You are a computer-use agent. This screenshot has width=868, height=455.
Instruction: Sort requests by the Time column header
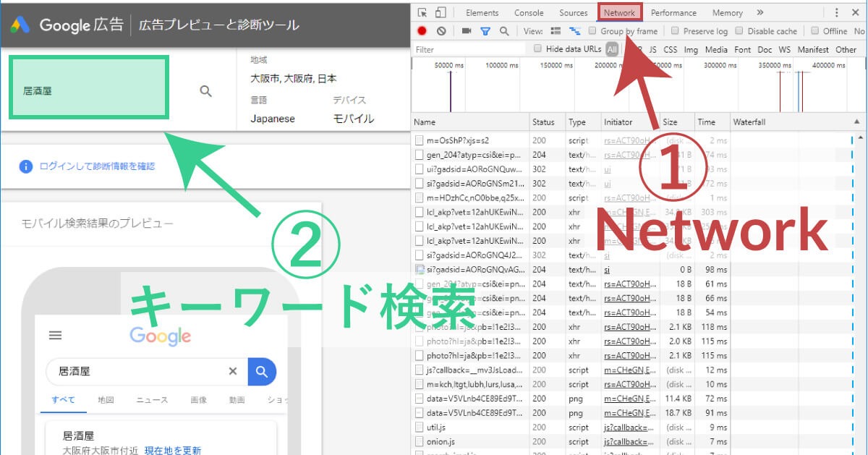coord(712,122)
